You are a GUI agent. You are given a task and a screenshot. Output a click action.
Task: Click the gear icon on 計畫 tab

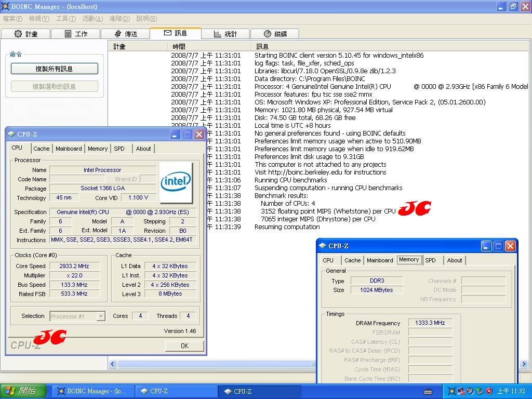click(18, 34)
